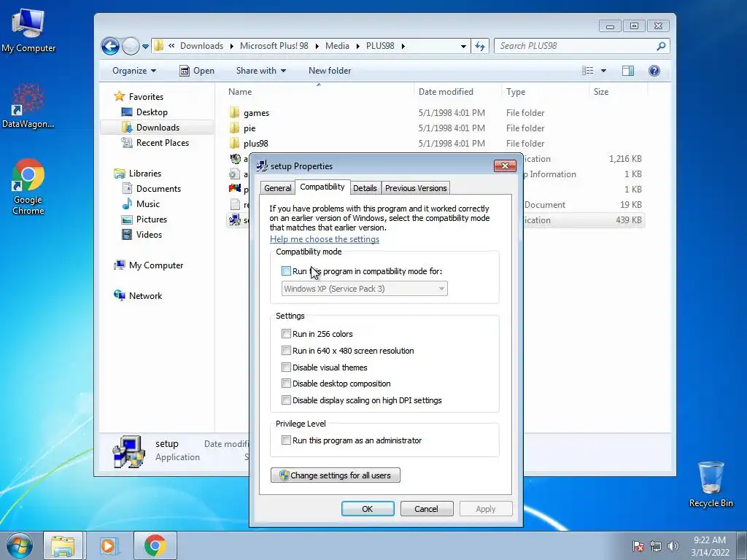Switch to the General tab
The image size is (747, 560).
pos(278,188)
